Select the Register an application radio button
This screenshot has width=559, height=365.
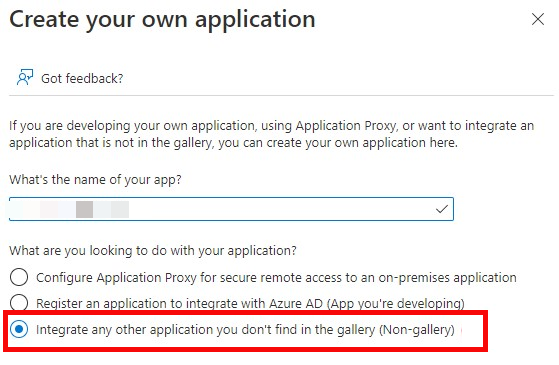[x=19, y=303]
